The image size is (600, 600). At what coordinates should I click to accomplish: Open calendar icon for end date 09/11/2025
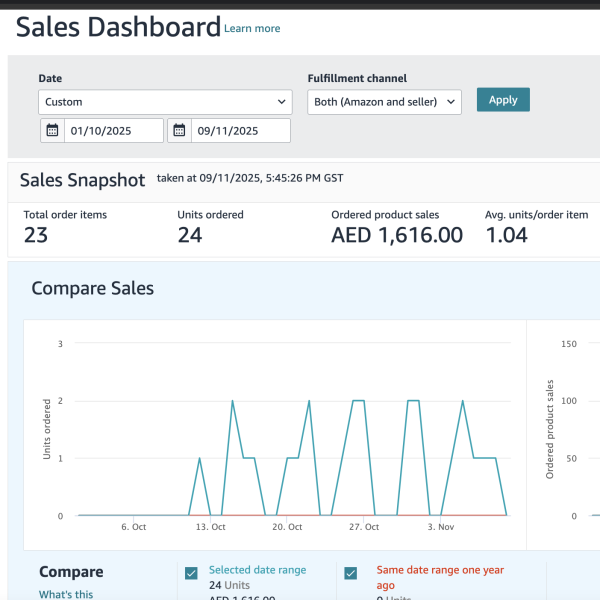pyautogui.click(x=180, y=130)
